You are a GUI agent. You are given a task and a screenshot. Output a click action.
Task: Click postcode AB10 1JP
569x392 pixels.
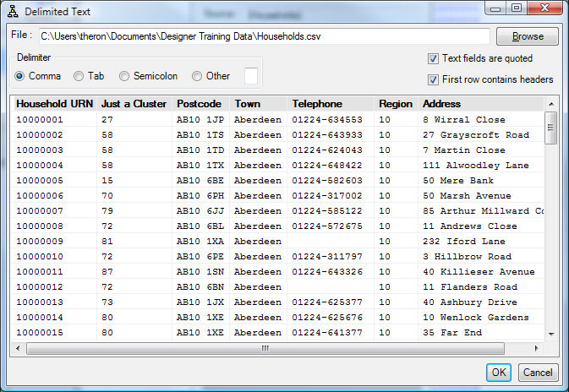point(200,120)
